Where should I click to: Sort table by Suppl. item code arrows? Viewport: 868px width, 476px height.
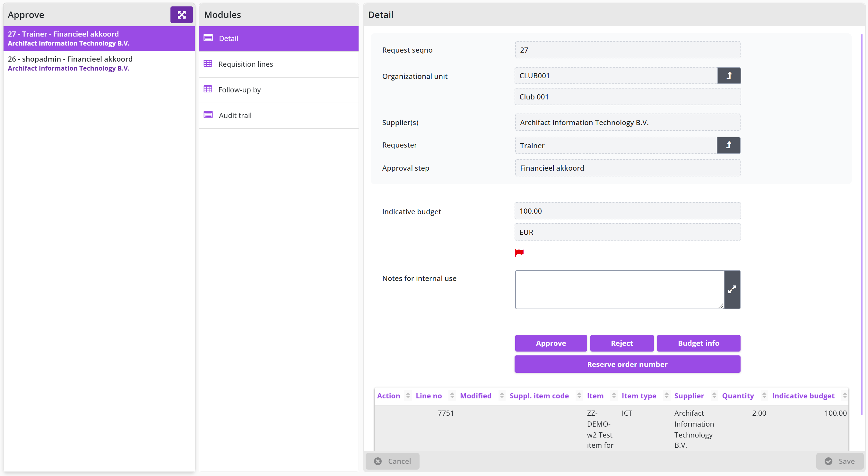(579, 395)
